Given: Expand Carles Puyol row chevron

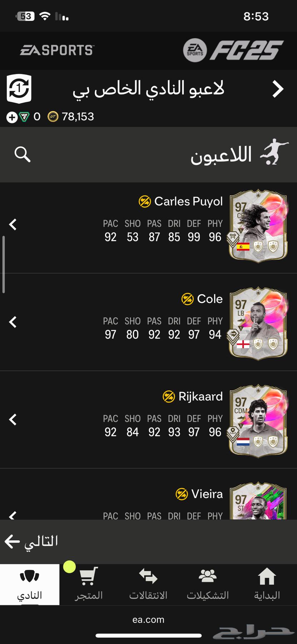Looking at the screenshot, I should pyautogui.click(x=13, y=224).
